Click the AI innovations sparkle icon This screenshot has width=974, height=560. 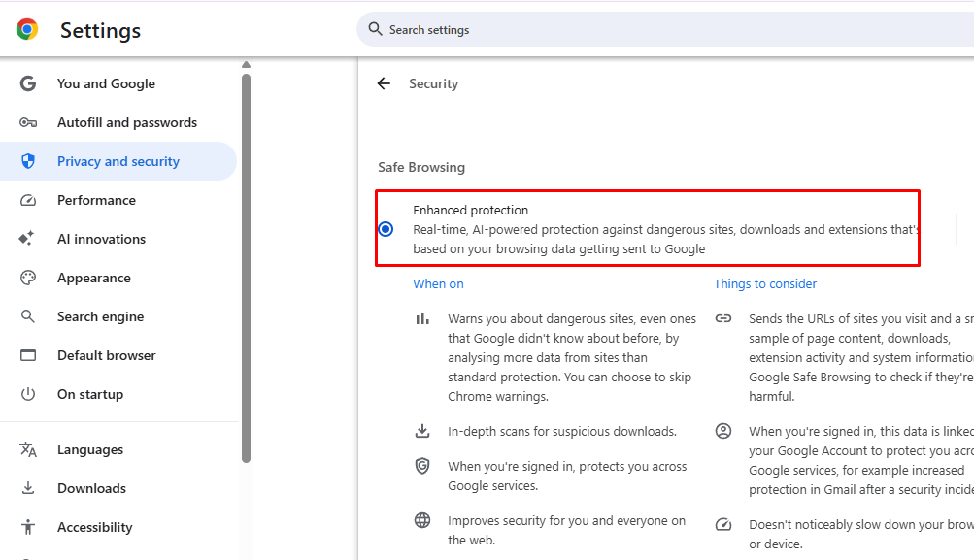[28, 239]
